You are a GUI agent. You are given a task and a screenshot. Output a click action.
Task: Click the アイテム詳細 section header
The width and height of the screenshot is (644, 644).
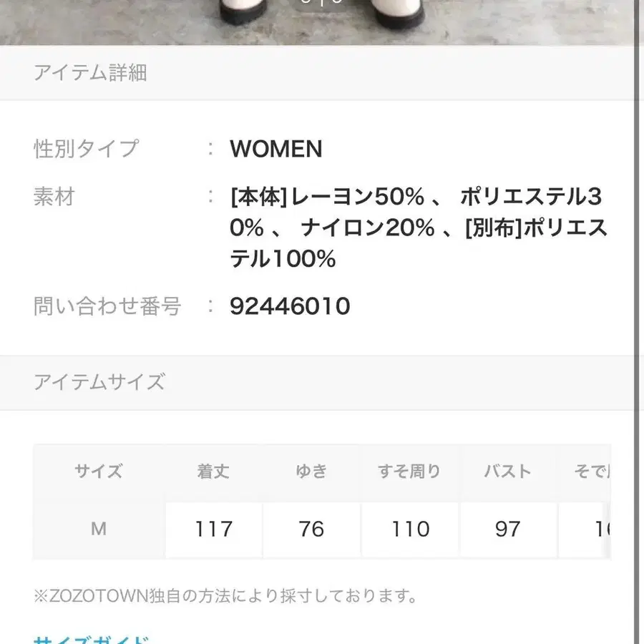click(89, 72)
